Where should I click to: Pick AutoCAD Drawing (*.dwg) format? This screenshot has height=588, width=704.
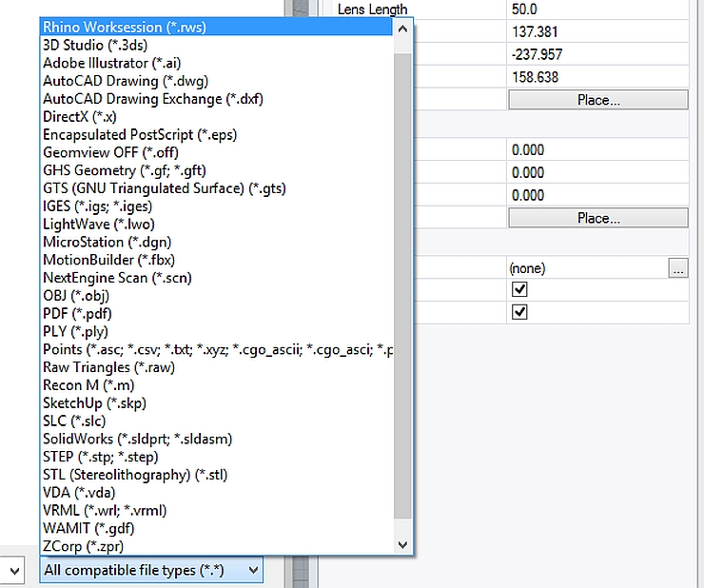(x=216, y=81)
